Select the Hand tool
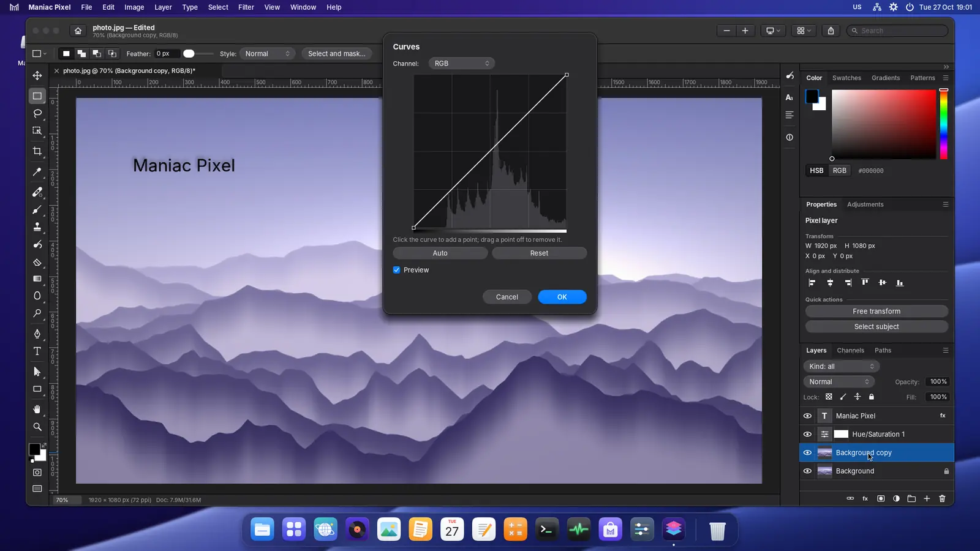The width and height of the screenshot is (980, 551). coord(37,409)
